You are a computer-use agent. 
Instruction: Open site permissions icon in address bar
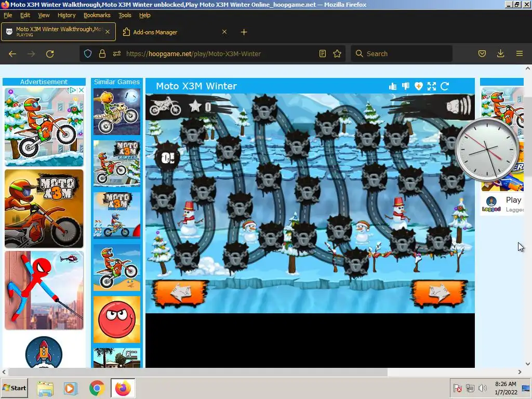pos(117,54)
